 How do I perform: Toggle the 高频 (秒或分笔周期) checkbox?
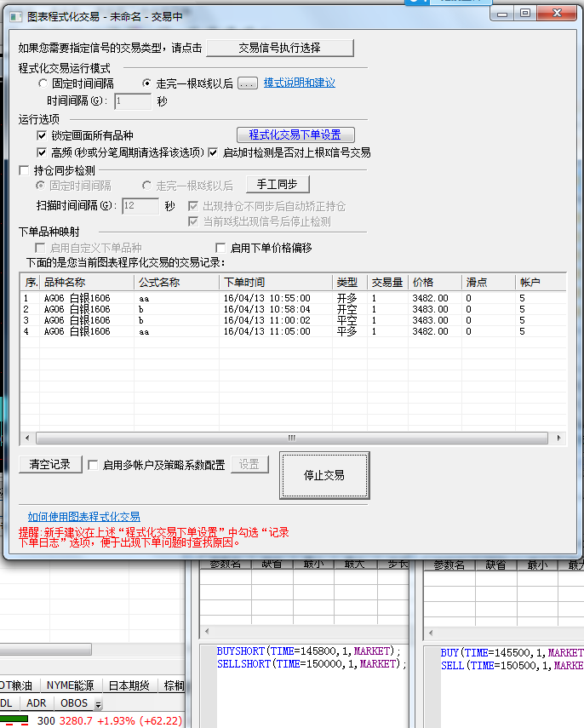point(42,152)
